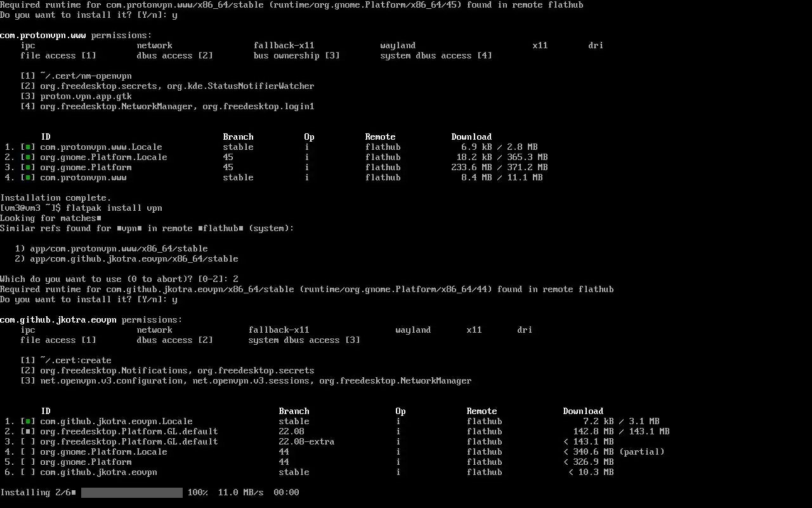Click the 100% progress value

click(198, 493)
